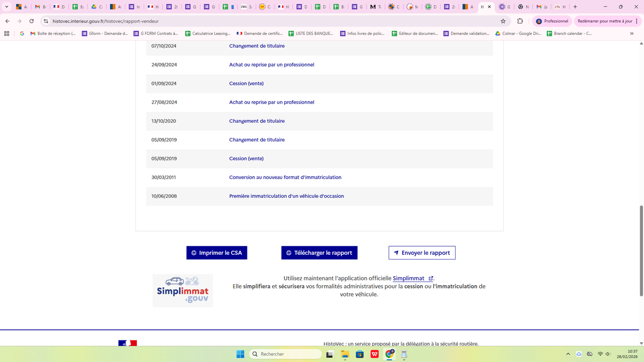Click the Simplimmat.gouv logo image

tap(182, 291)
